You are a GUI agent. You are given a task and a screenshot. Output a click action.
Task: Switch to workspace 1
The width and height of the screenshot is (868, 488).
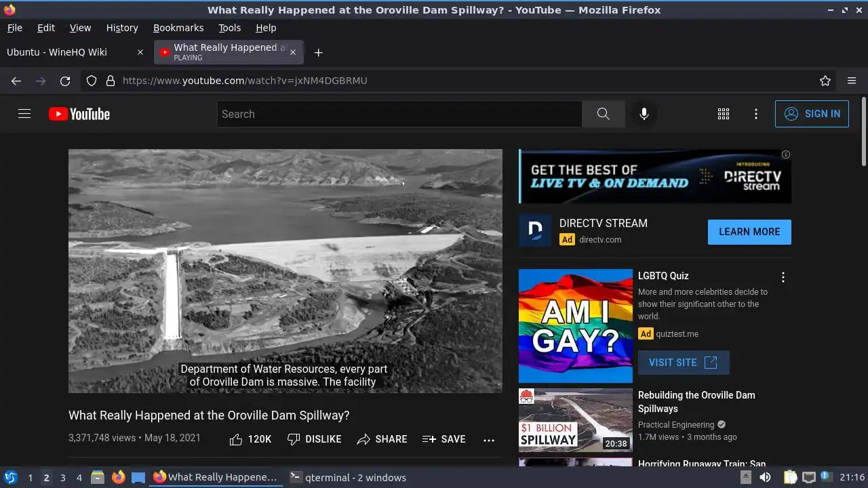coord(30,477)
